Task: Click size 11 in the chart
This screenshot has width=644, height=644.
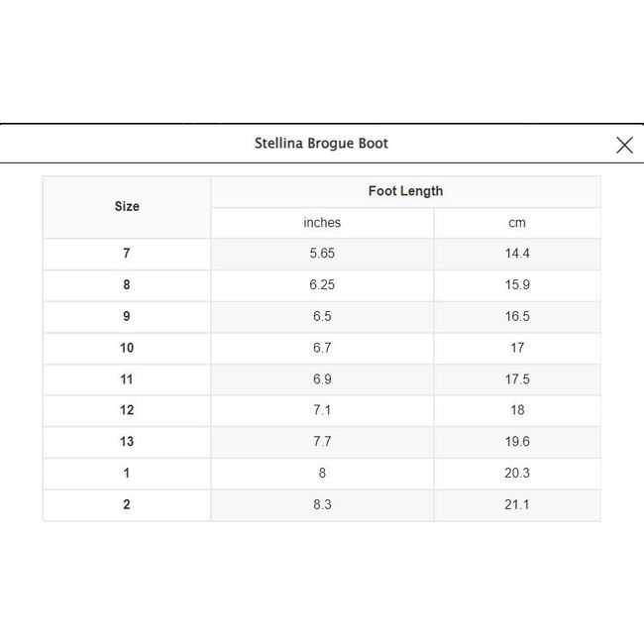Action: (127, 379)
